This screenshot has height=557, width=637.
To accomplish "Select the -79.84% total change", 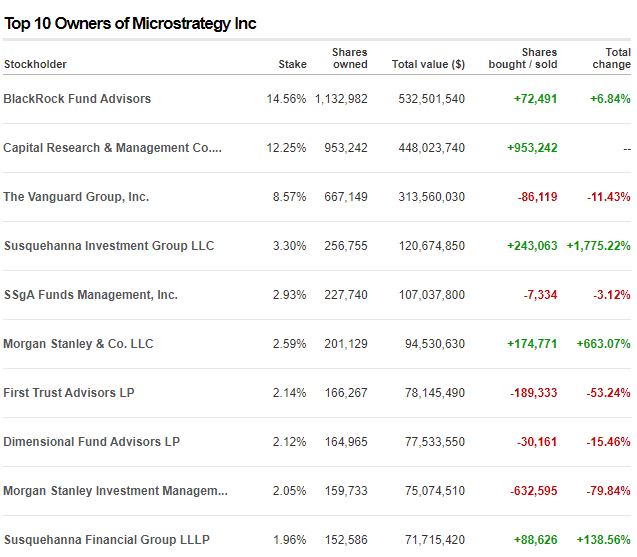I will click(609, 491).
